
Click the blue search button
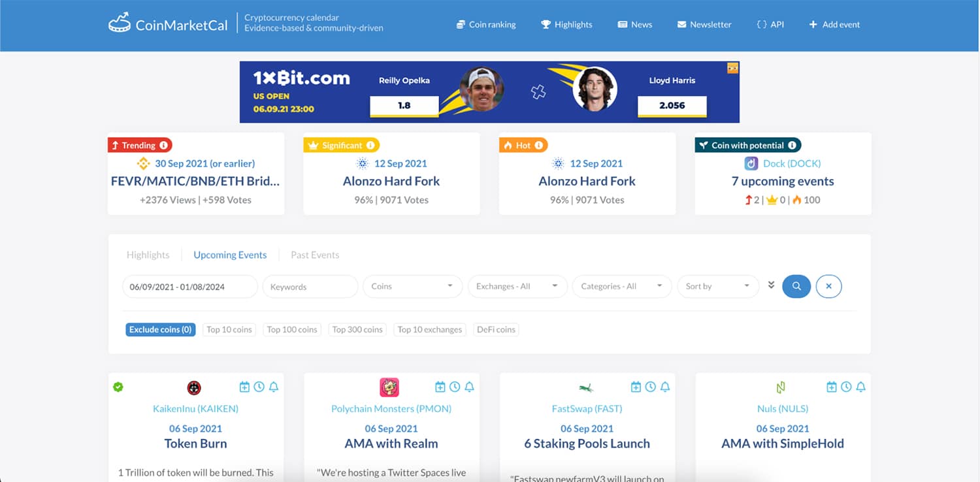pos(796,286)
